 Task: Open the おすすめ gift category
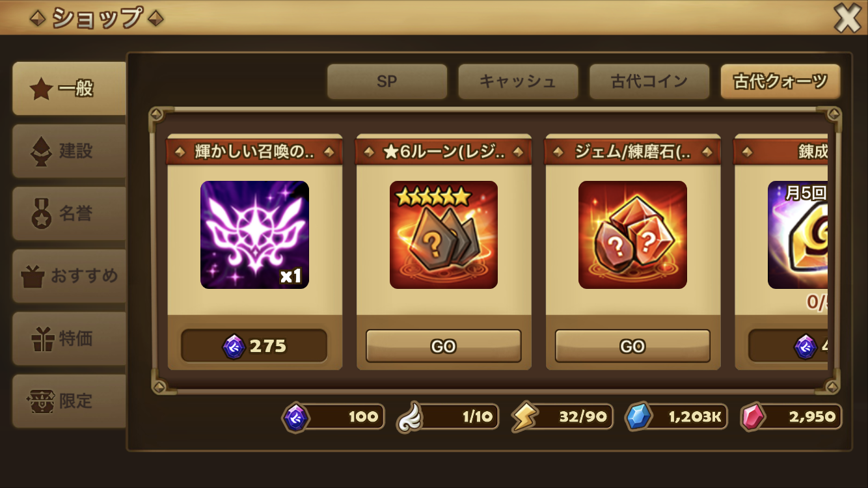69,276
